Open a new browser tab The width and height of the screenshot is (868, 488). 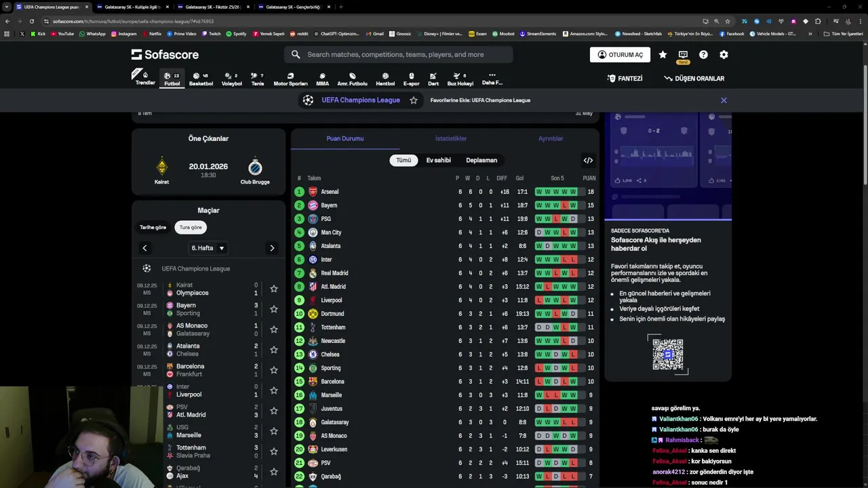(340, 7)
